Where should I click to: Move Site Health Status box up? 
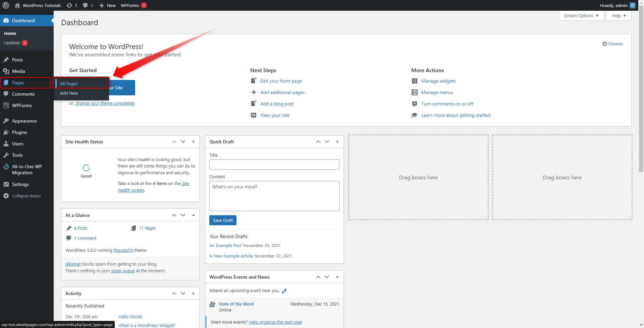click(x=174, y=142)
